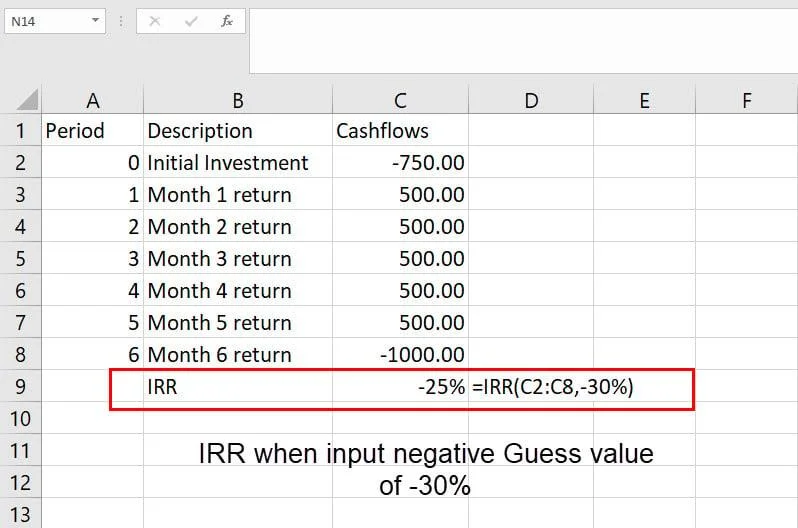Select row 1 header
Viewport: 798px width, 528px height.
20,131
